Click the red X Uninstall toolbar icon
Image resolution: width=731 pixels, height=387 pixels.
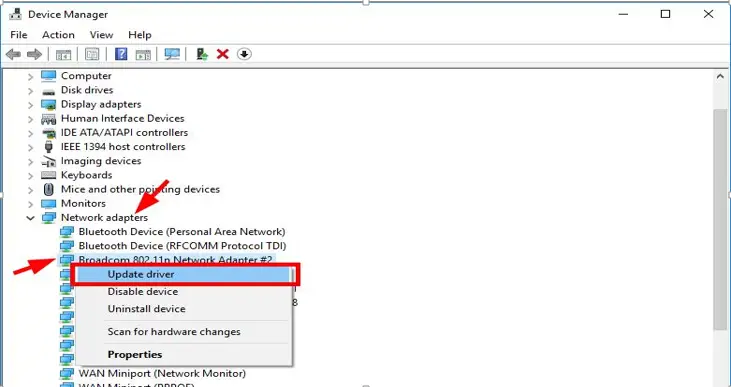pos(223,54)
